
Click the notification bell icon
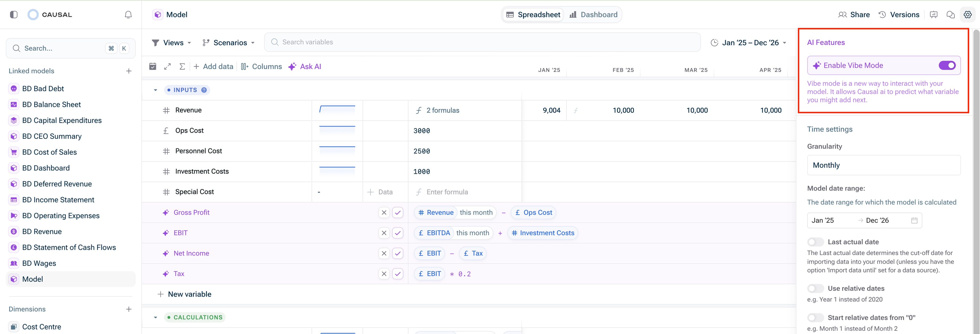128,15
